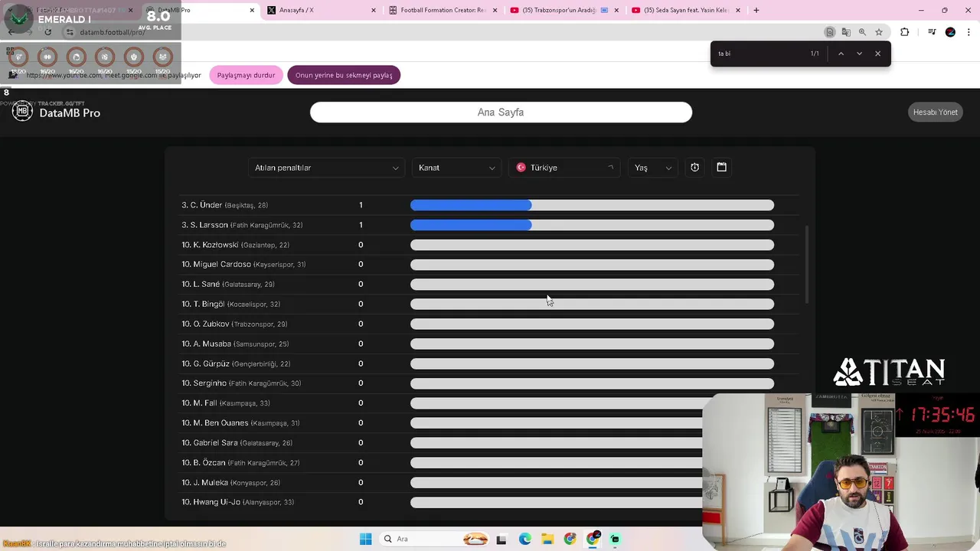Go to next find result

(859, 54)
